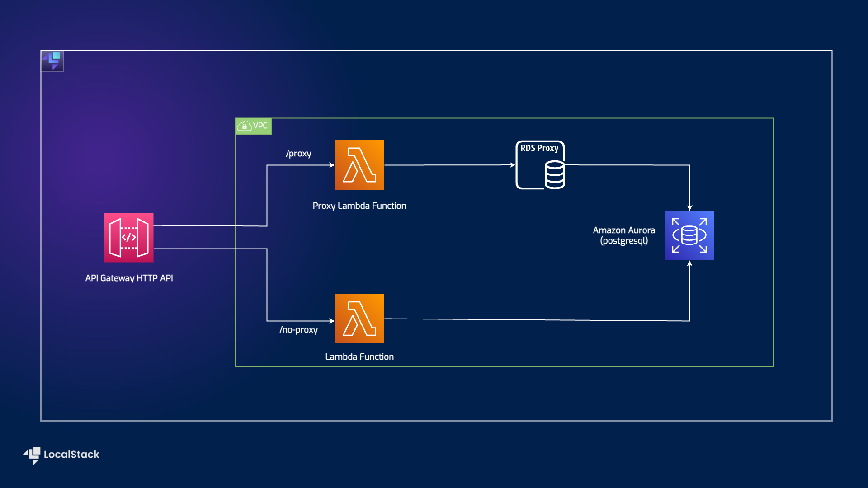868x488 pixels.
Task: Click the Amazon Aurora database icon
Action: click(x=689, y=235)
